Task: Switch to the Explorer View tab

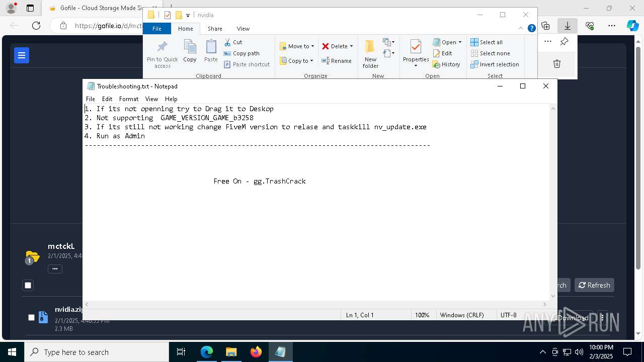Action: coord(243,29)
